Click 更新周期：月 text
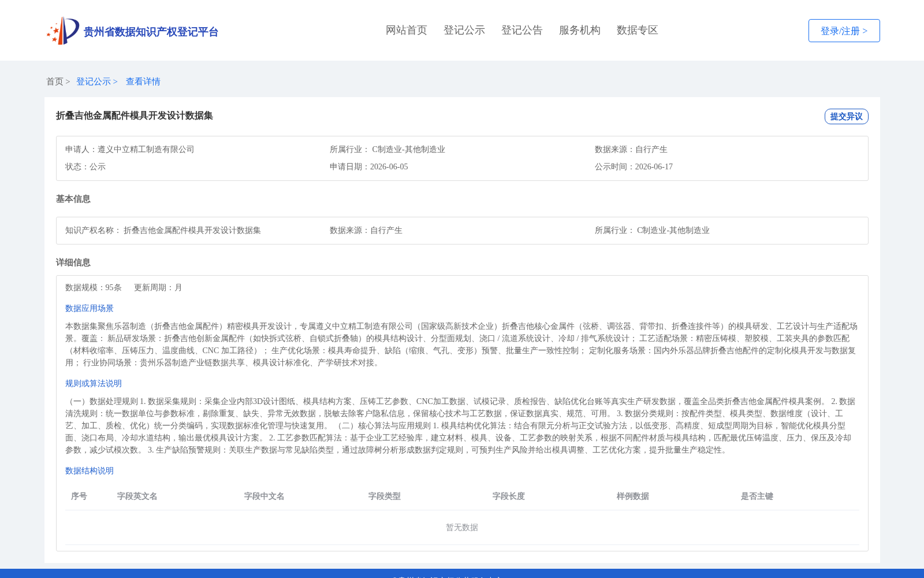924x578 pixels. [158, 287]
